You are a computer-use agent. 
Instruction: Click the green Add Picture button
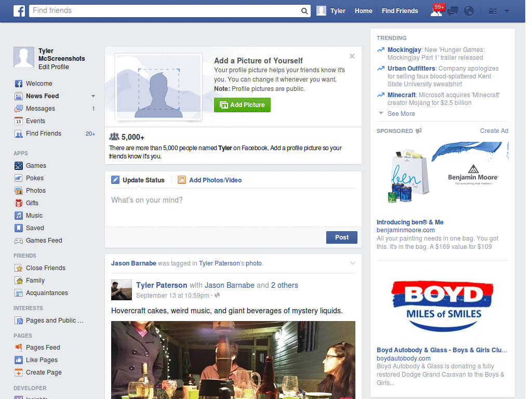(242, 105)
